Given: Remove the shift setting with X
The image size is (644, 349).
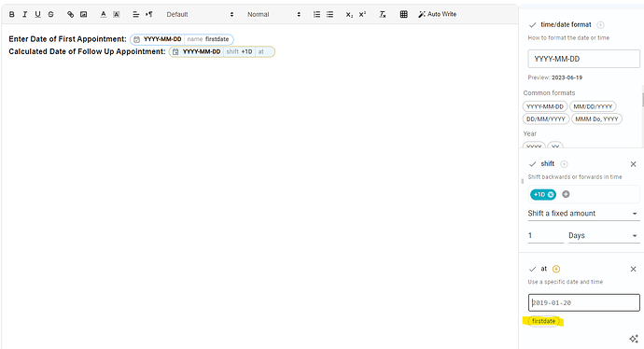Looking at the screenshot, I should tap(634, 164).
